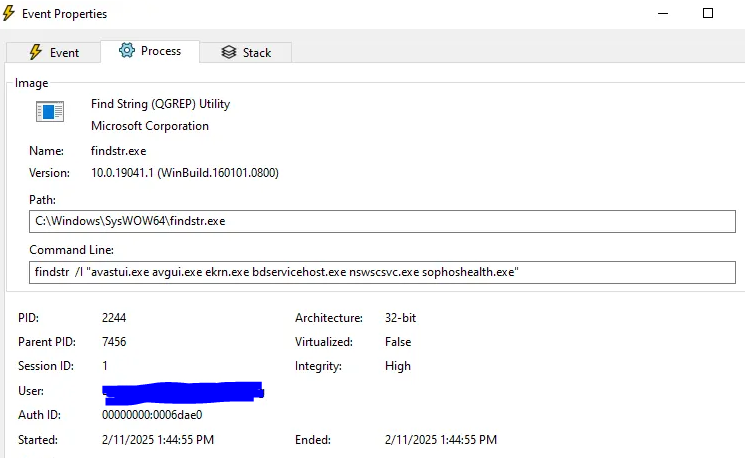Click the 'Version:' label
This screenshot has width=745, height=458.
[49, 172]
